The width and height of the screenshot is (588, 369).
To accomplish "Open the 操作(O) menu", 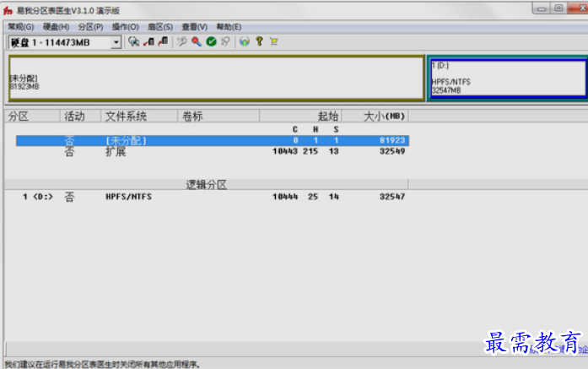I will [x=125, y=27].
